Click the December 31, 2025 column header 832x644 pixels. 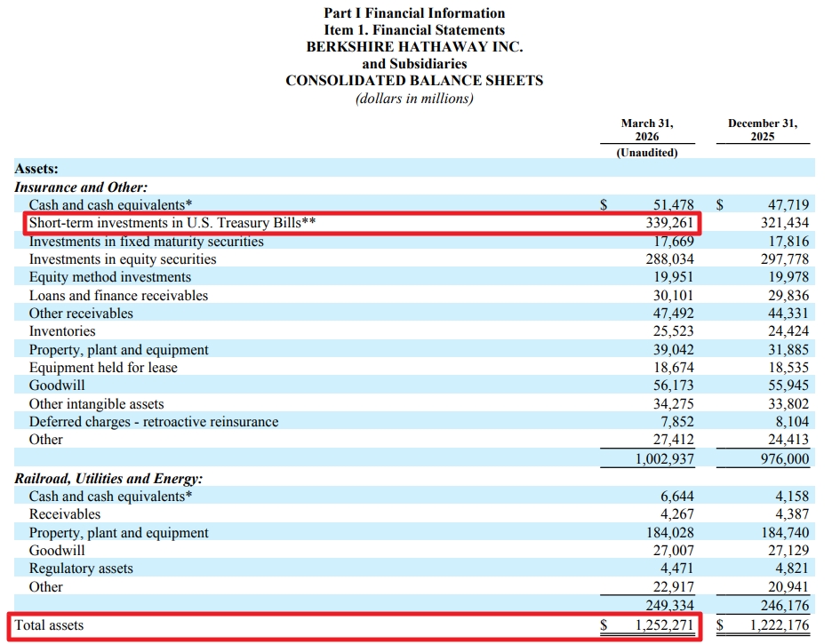(x=763, y=130)
